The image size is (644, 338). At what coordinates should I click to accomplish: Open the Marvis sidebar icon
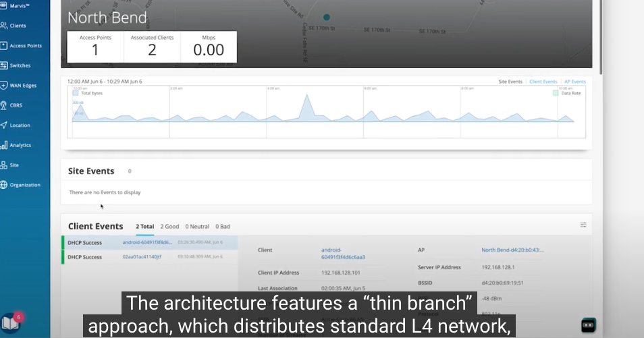click(4, 7)
